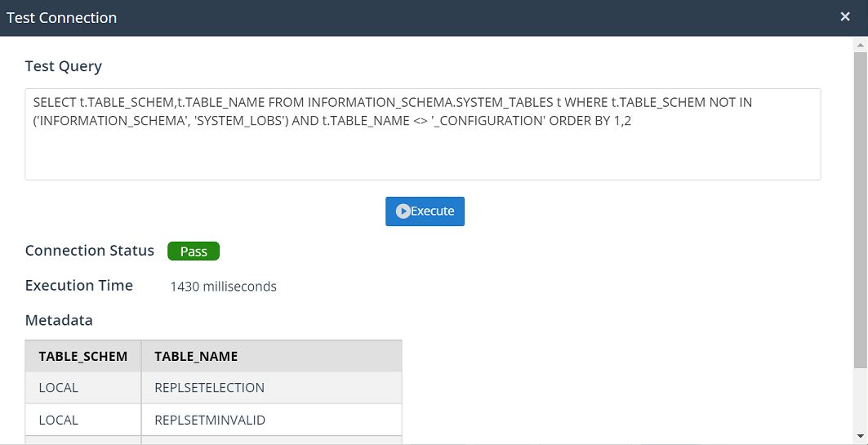868x445 pixels.
Task: Select the LOCAL cell in the REPLSETELECTION row
Action: click(x=59, y=387)
